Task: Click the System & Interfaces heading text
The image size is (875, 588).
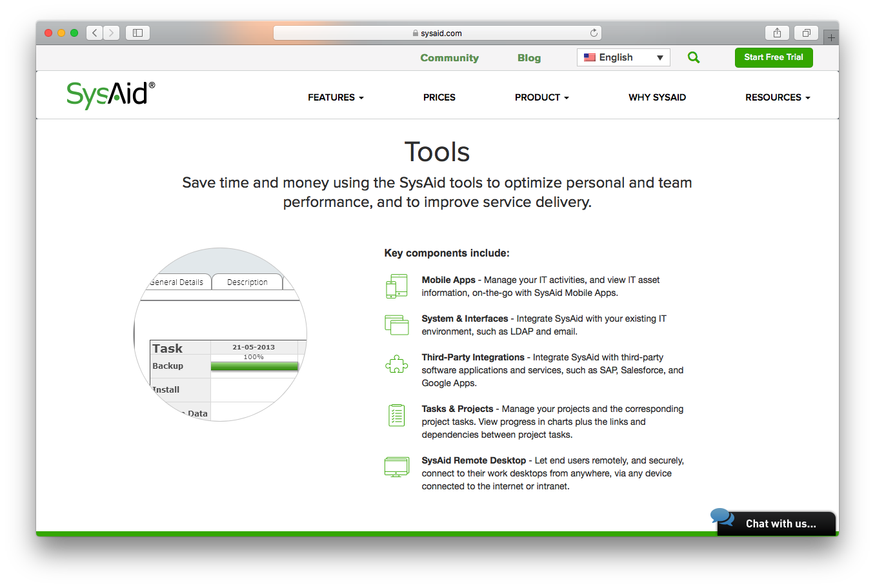Action: [x=465, y=318]
